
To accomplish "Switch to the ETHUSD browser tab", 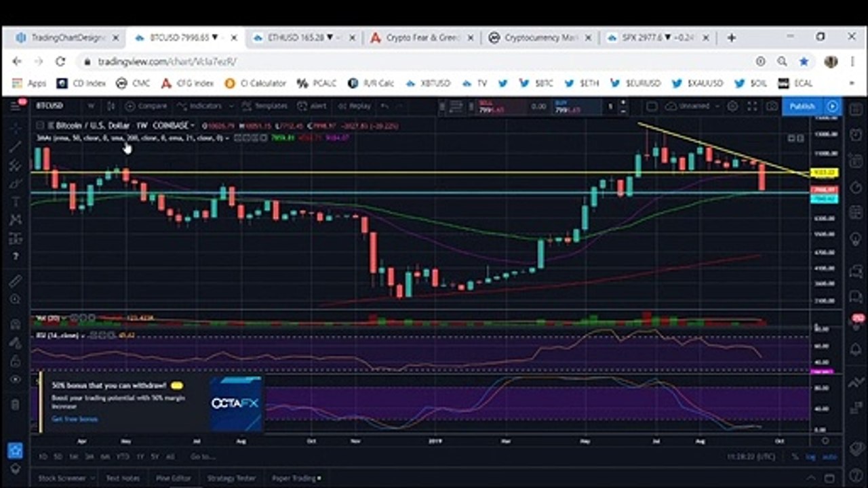I will click(x=302, y=38).
